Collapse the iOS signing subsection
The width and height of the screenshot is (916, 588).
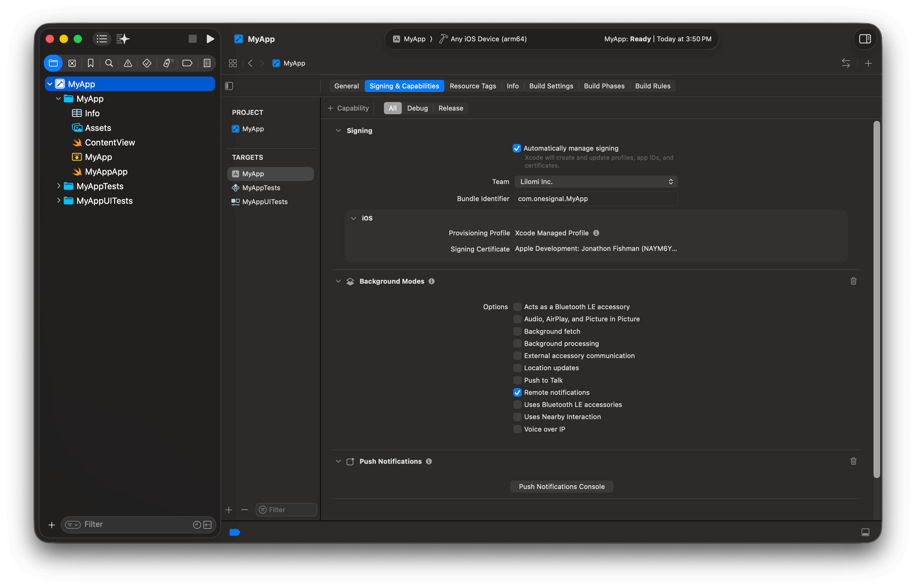(354, 218)
